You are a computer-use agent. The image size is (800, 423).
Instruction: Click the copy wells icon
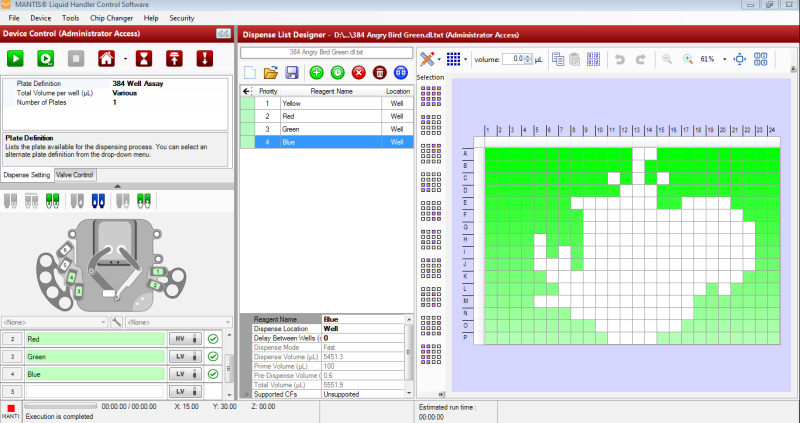pos(558,59)
